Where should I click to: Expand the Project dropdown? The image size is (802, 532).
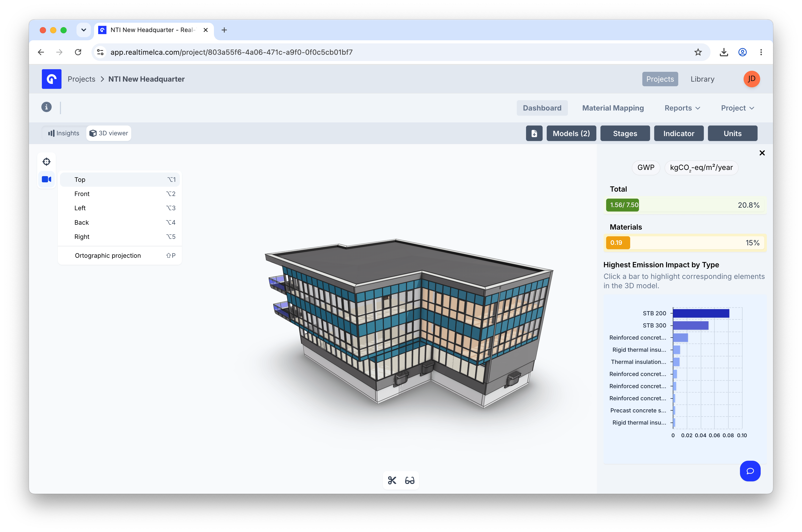737,108
